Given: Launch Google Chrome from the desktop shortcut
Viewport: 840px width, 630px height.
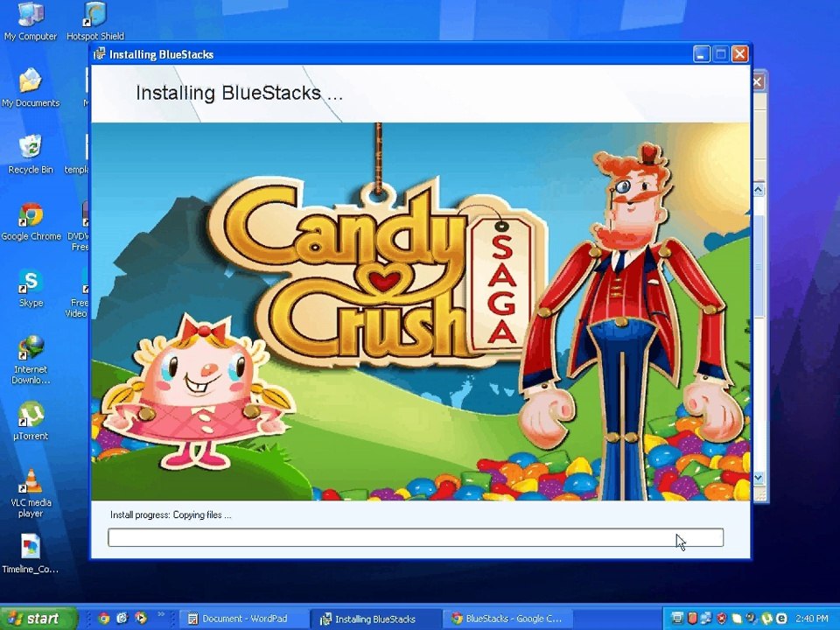Looking at the screenshot, I should (31, 221).
